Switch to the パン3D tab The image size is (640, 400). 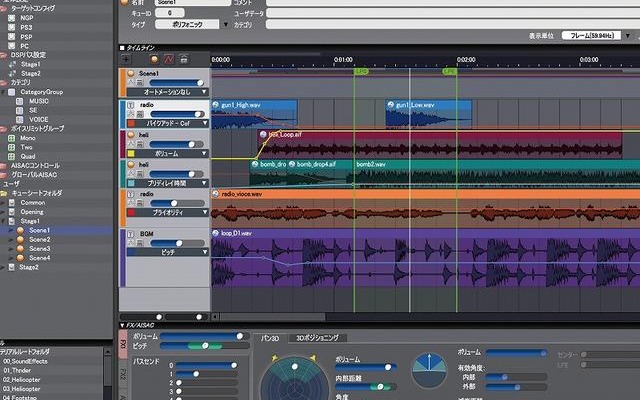[x=269, y=338]
